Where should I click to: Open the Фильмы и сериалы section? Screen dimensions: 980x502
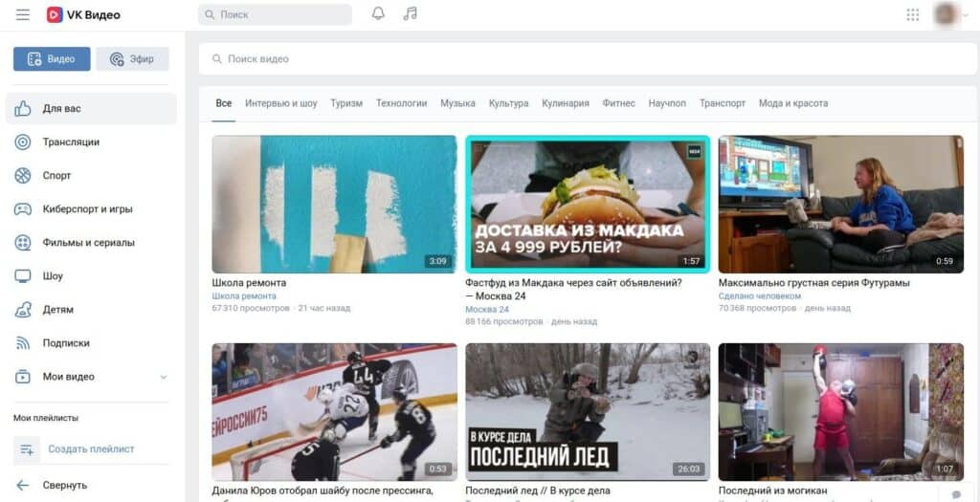tap(91, 242)
